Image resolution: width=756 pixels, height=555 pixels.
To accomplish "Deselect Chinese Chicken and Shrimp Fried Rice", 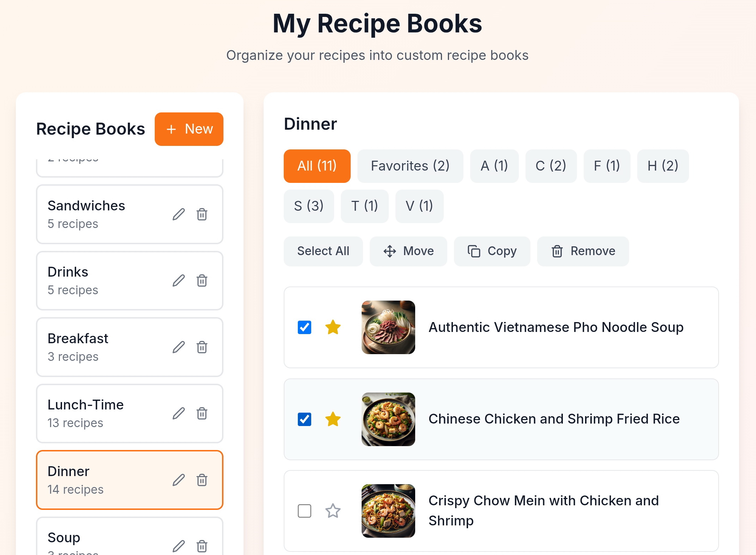I will 305,419.
